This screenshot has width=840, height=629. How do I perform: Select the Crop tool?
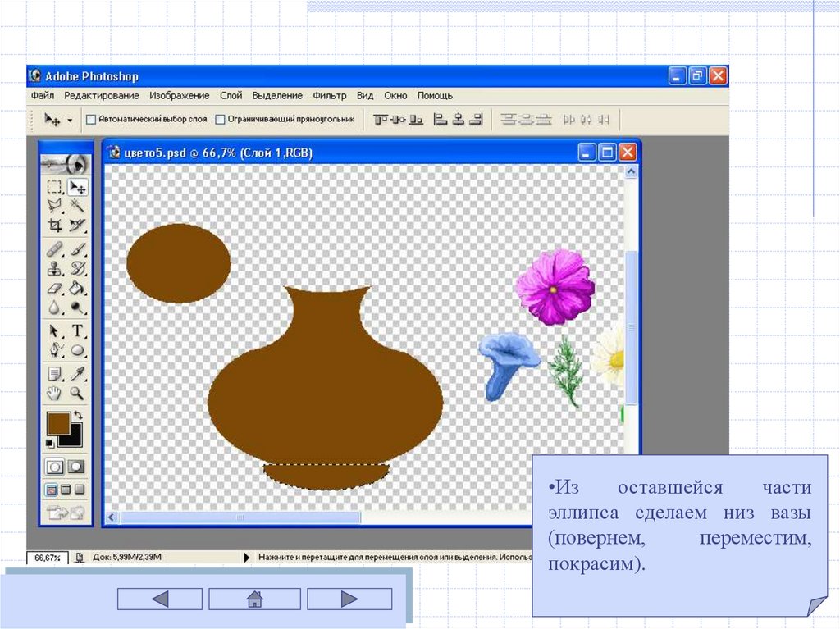tap(54, 225)
